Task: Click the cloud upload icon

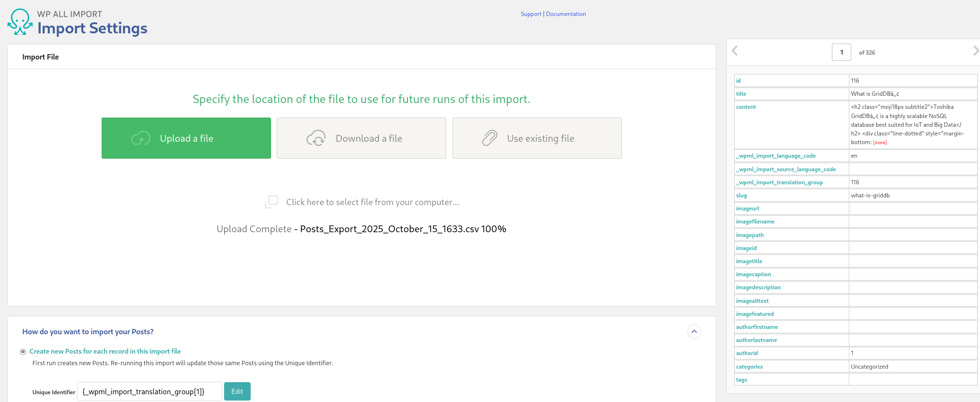Action: tap(141, 138)
